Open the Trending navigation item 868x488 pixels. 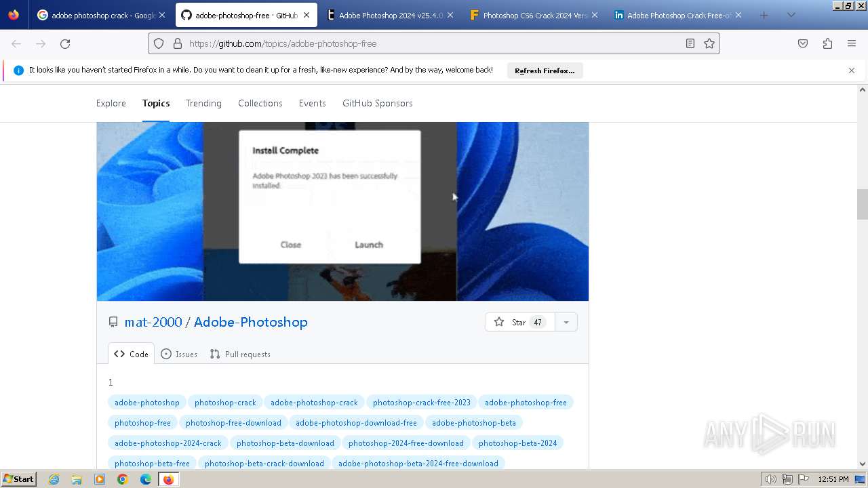[203, 103]
